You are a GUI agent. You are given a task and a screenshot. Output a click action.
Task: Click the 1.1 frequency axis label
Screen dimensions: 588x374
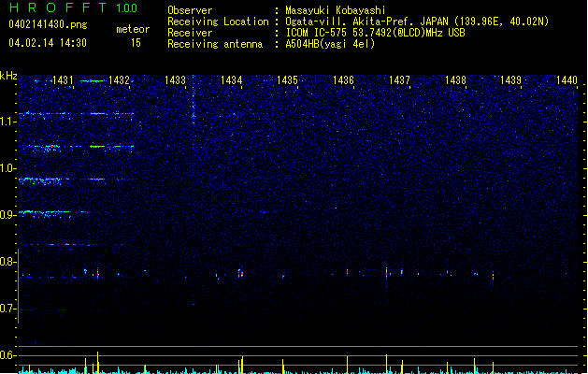7,122
